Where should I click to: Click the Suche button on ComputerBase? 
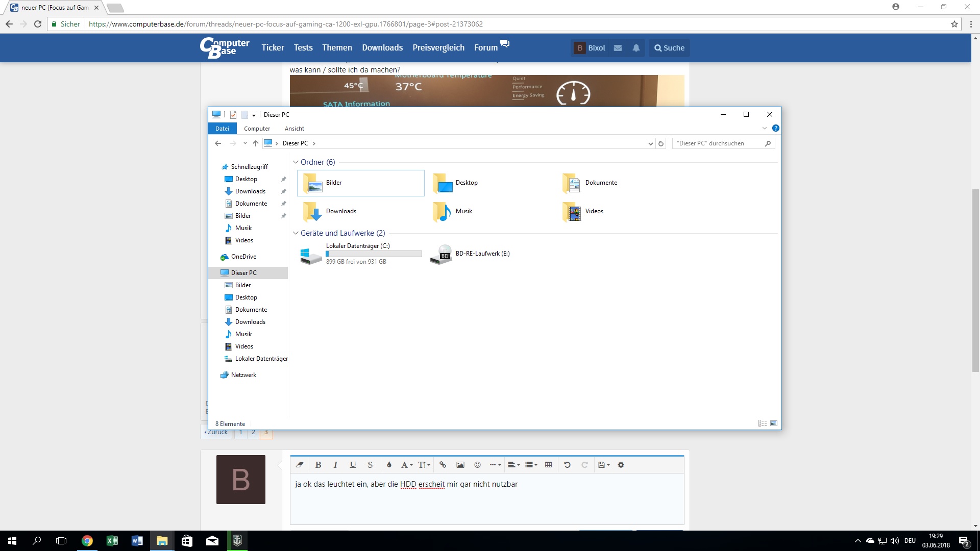669,48
